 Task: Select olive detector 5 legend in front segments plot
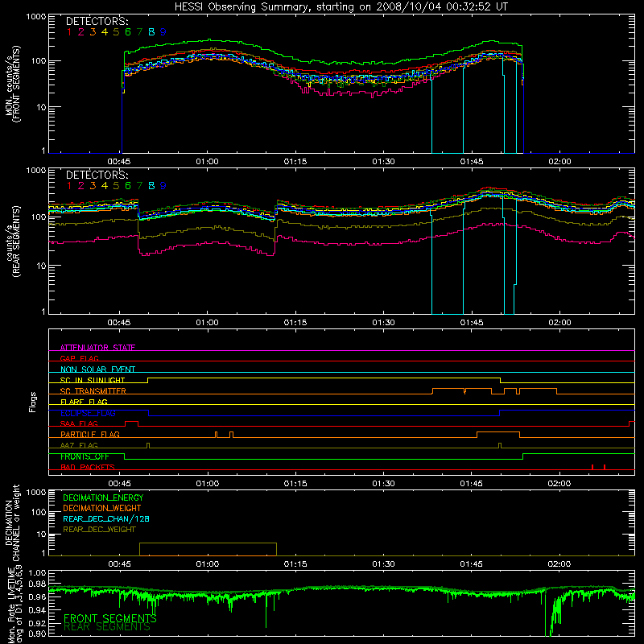click(116, 32)
